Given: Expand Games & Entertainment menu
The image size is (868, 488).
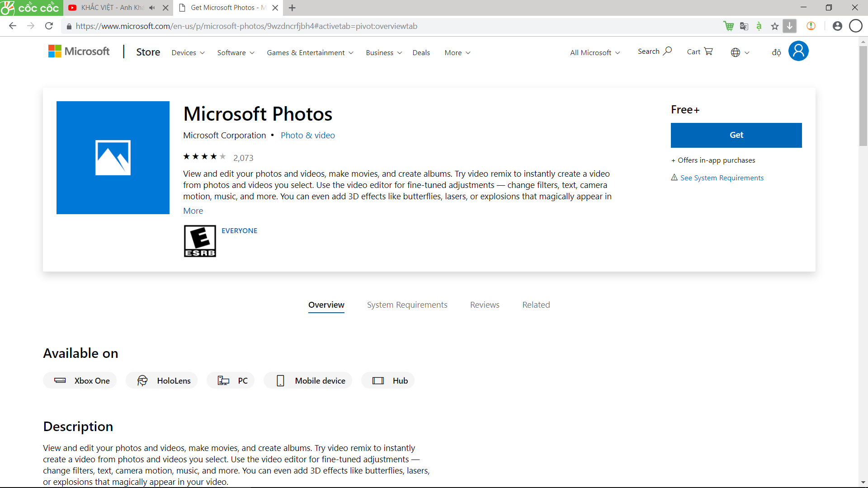Looking at the screenshot, I should tap(310, 53).
